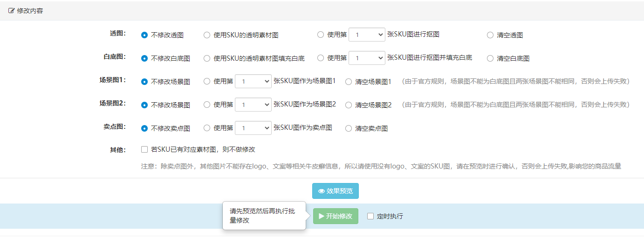Enable 若SKU已有对应素材图，则不做修改 checkbox

pyautogui.click(x=144, y=150)
